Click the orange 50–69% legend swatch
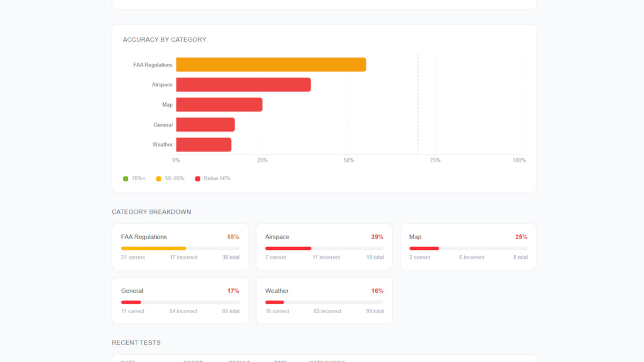This screenshot has height=362, width=644. (159, 179)
